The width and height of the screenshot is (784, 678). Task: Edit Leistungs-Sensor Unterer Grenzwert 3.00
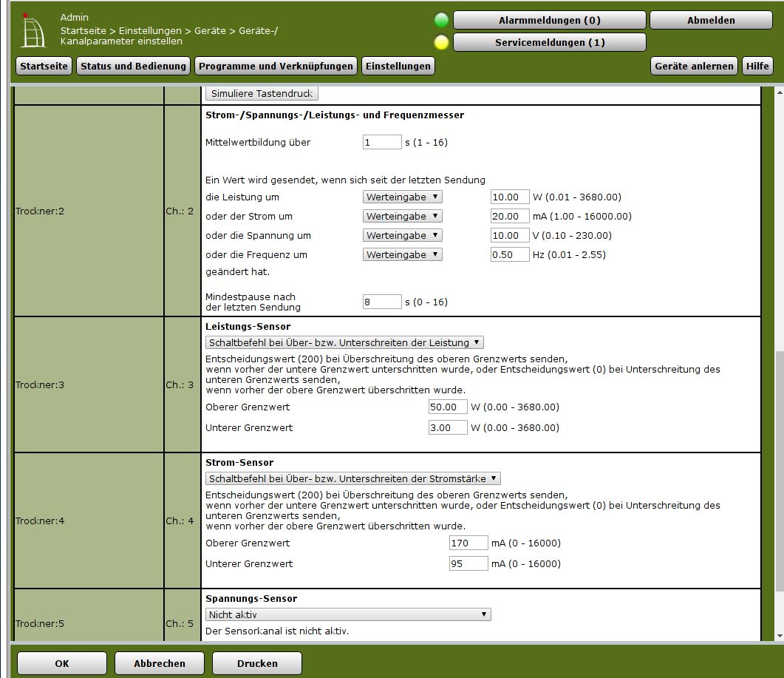tap(448, 428)
